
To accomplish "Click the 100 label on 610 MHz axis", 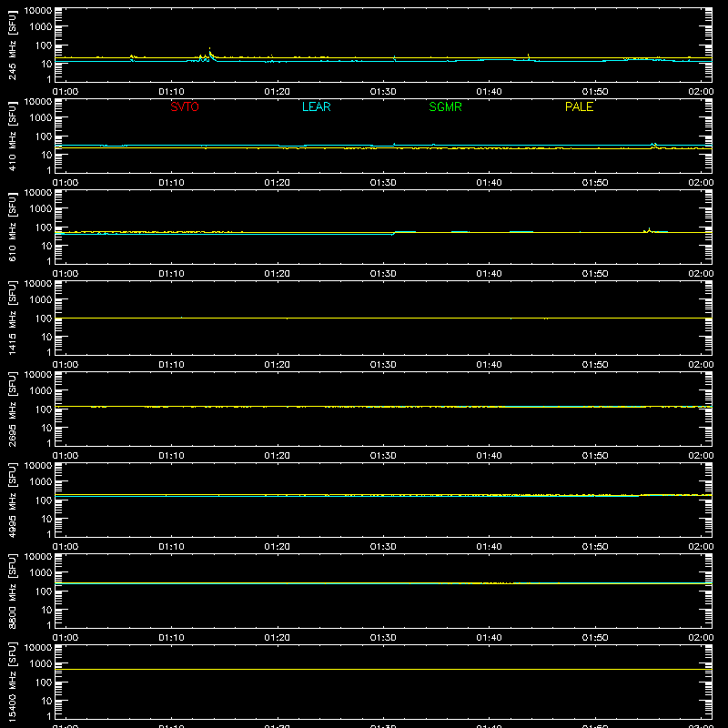I will (44, 227).
